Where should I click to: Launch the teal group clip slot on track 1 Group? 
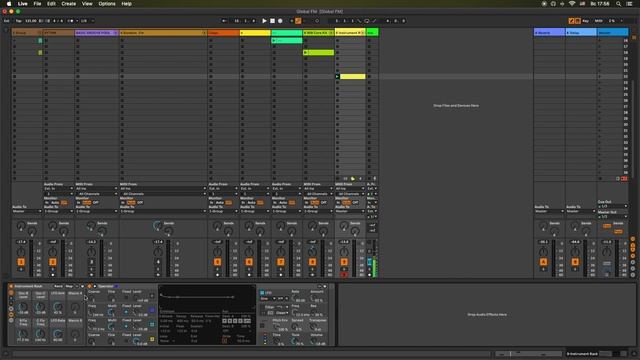pyautogui.click(x=40, y=40)
